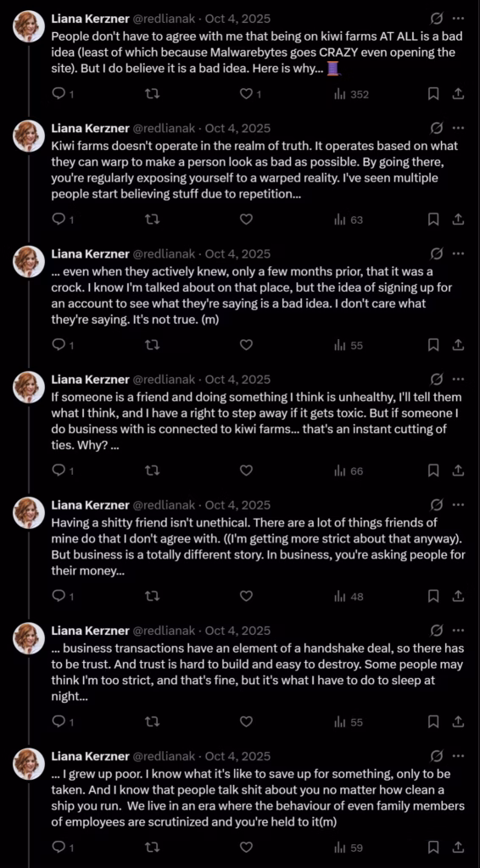Open more options on the first tweet
The width and height of the screenshot is (480, 868).
[458, 19]
